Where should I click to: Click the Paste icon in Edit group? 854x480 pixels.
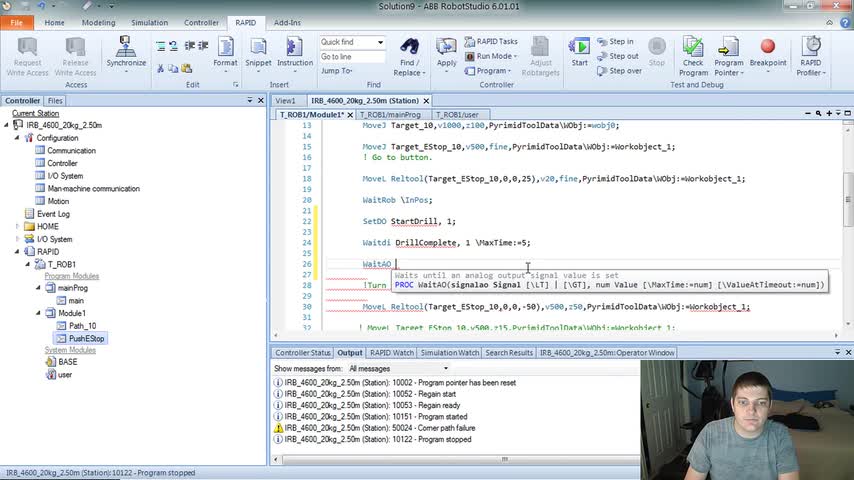[187, 69]
